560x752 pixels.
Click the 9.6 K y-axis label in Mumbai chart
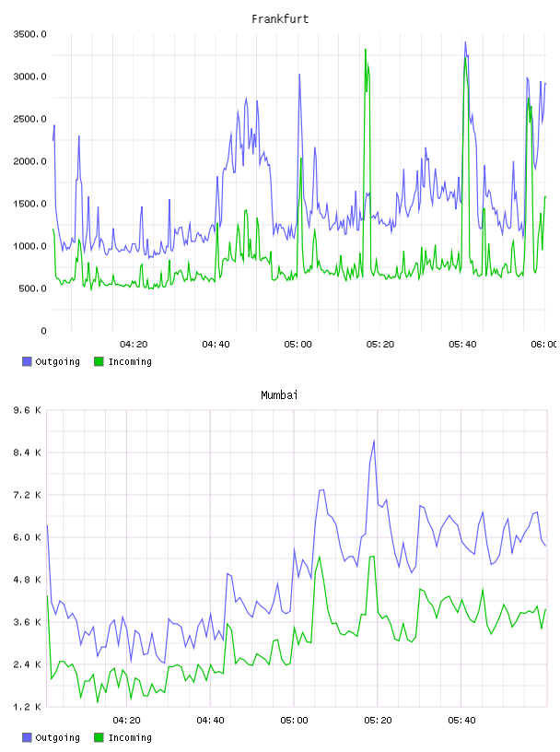pos(28,410)
